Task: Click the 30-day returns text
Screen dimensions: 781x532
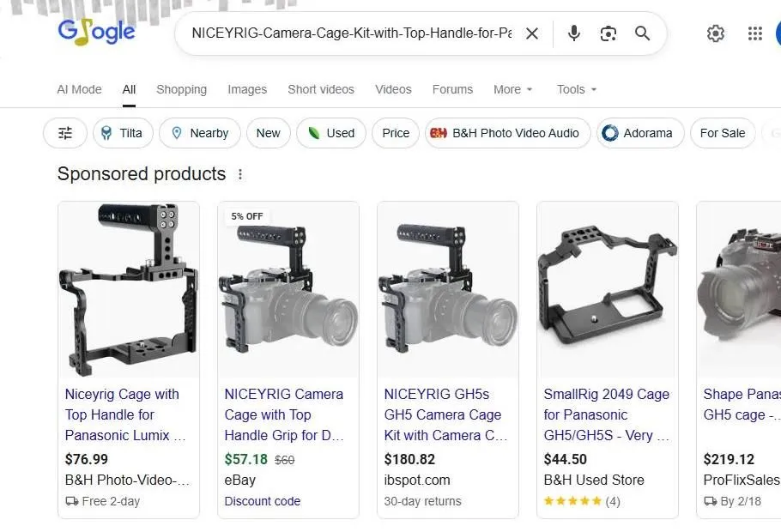Action: pos(422,501)
